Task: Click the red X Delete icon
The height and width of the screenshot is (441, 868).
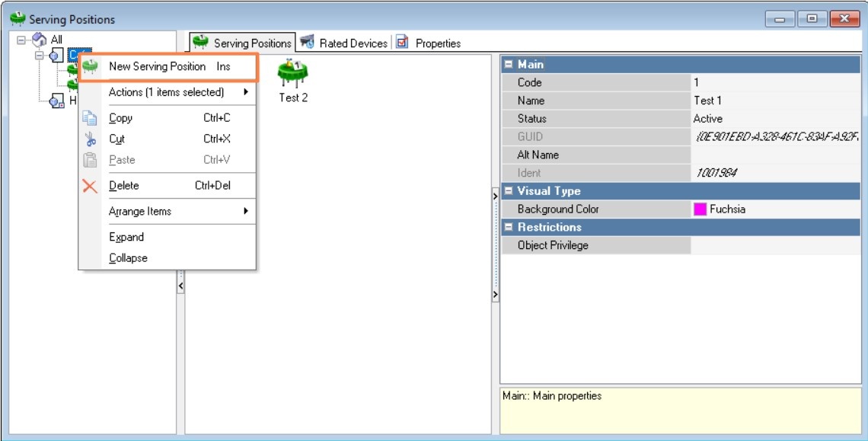Action: pos(90,186)
